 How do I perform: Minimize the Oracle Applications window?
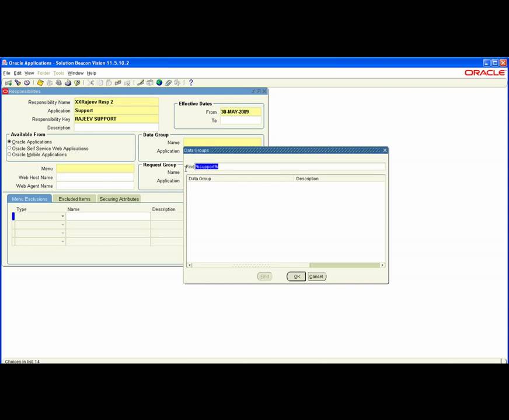click(x=486, y=63)
